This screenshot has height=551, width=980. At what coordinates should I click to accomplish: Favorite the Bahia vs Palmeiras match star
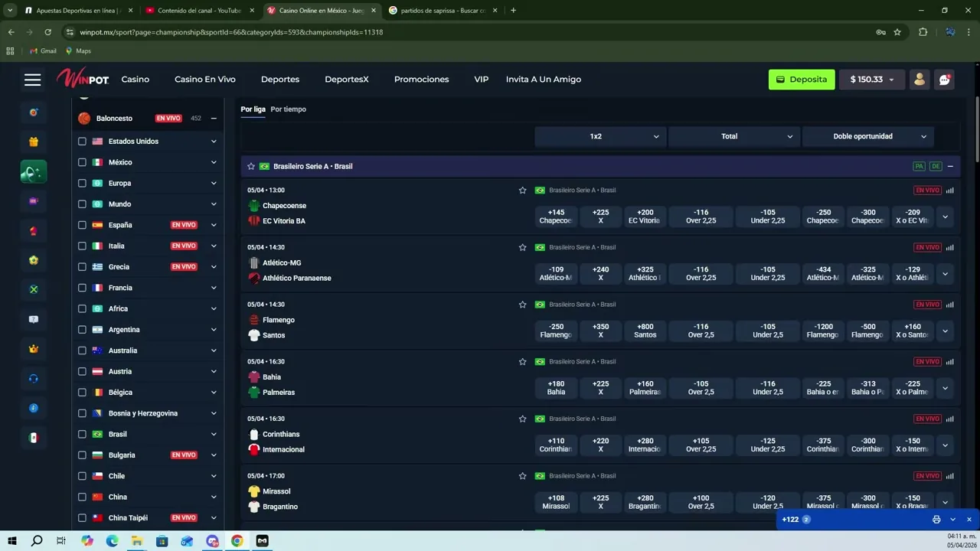click(523, 361)
